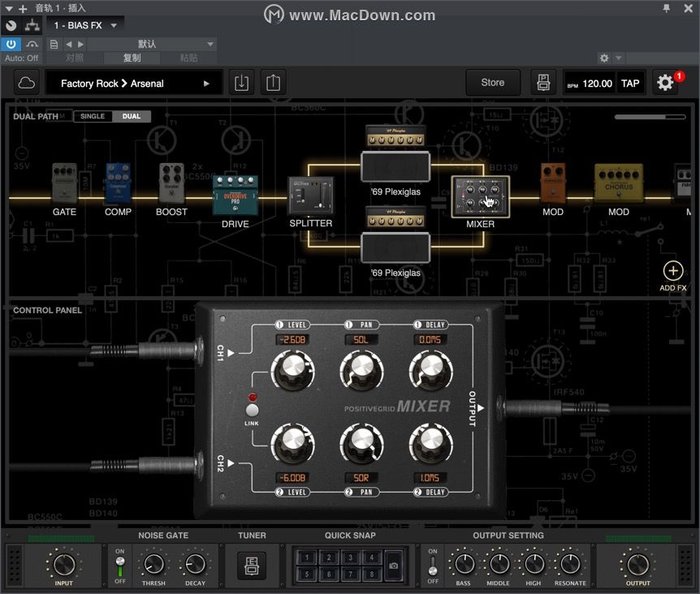Select the DRIVE overdrive pedal
The image size is (700, 594).
click(235, 196)
